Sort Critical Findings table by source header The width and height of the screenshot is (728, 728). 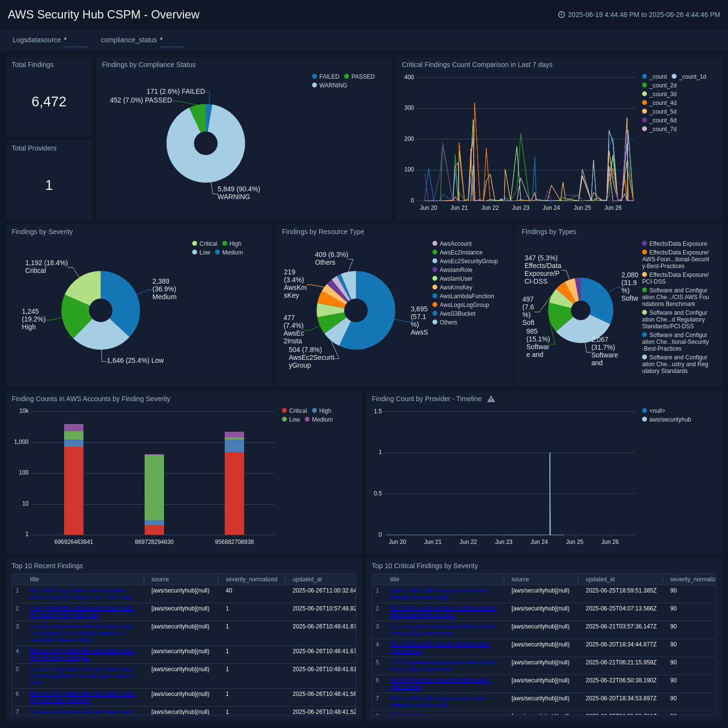point(520,579)
